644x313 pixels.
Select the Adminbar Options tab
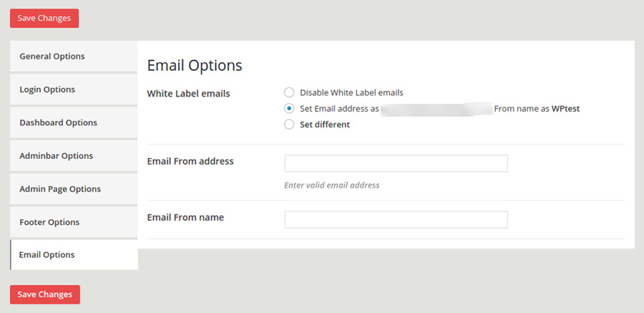tap(57, 156)
